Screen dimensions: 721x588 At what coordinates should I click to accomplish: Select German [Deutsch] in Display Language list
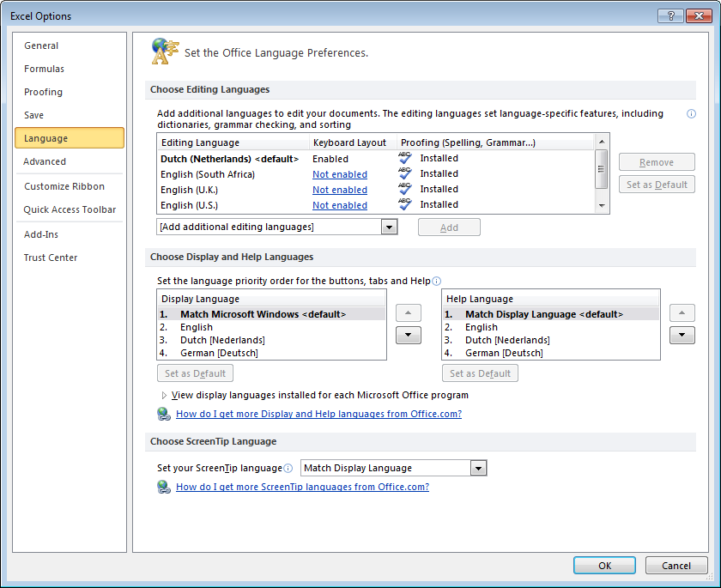point(219,353)
